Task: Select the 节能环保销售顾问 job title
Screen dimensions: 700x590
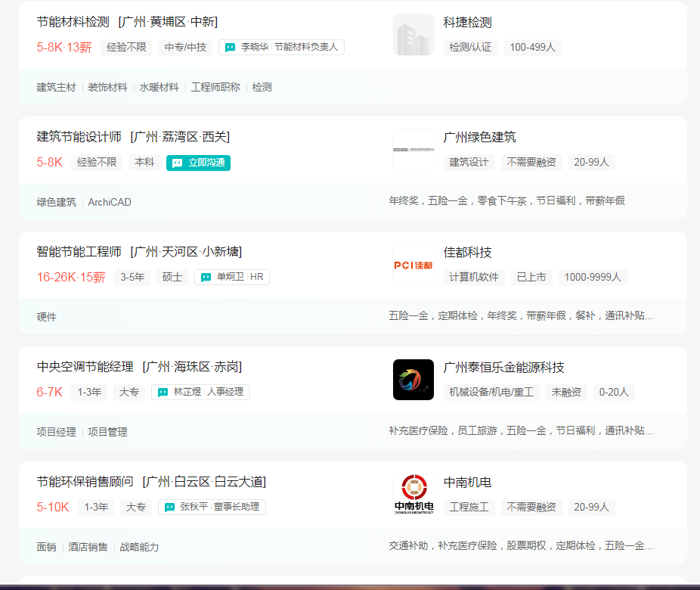Action: (85, 482)
